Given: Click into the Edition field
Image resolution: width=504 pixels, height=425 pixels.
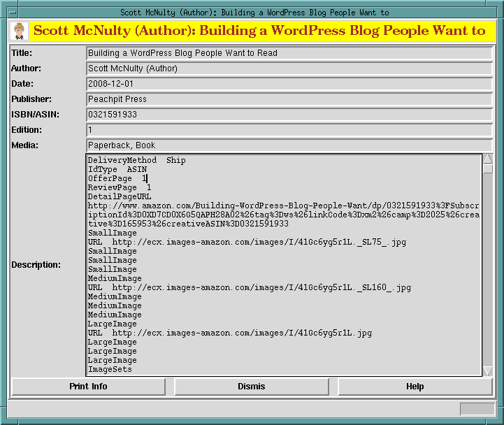Looking at the screenshot, I should click(x=289, y=130).
